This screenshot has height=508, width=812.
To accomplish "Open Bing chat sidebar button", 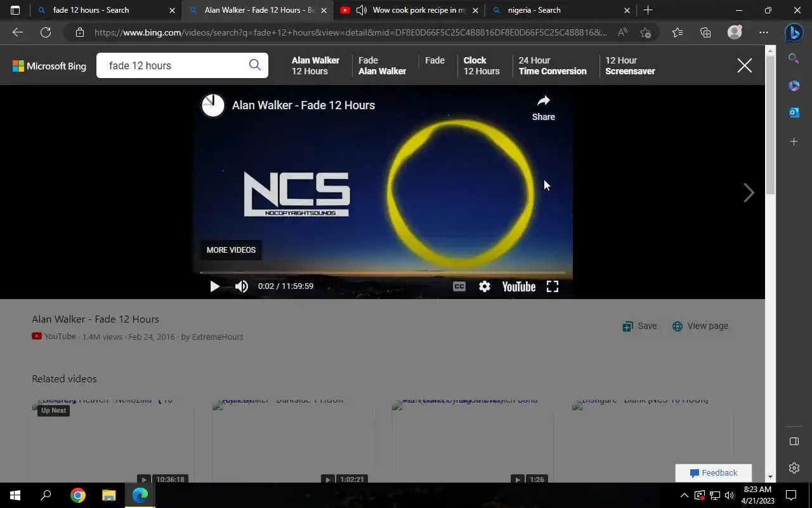I will (x=794, y=32).
